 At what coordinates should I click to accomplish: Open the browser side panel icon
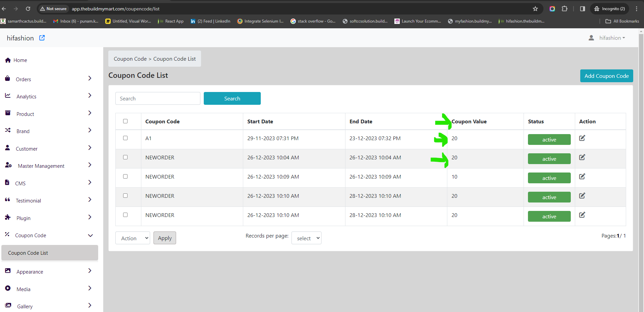pos(582,9)
